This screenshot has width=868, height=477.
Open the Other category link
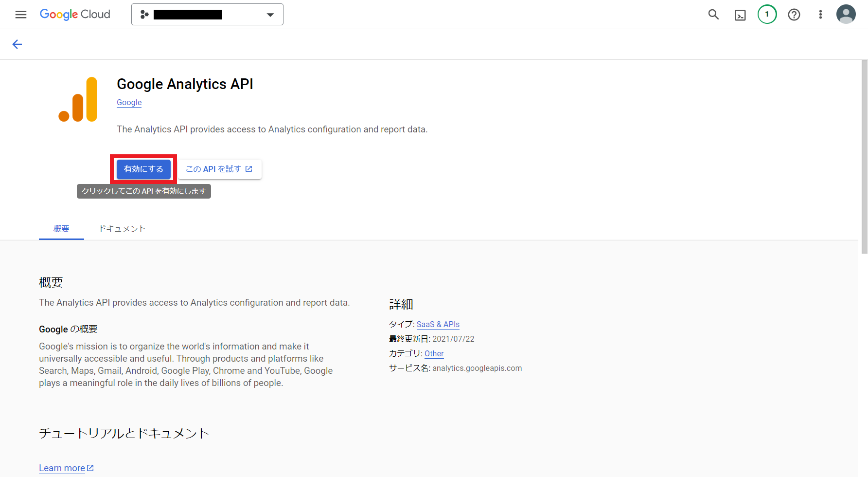pos(434,354)
